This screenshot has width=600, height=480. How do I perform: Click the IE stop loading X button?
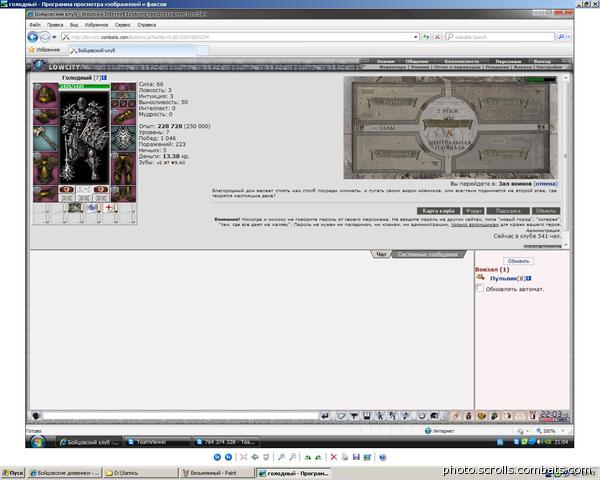(x=437, y=37)
